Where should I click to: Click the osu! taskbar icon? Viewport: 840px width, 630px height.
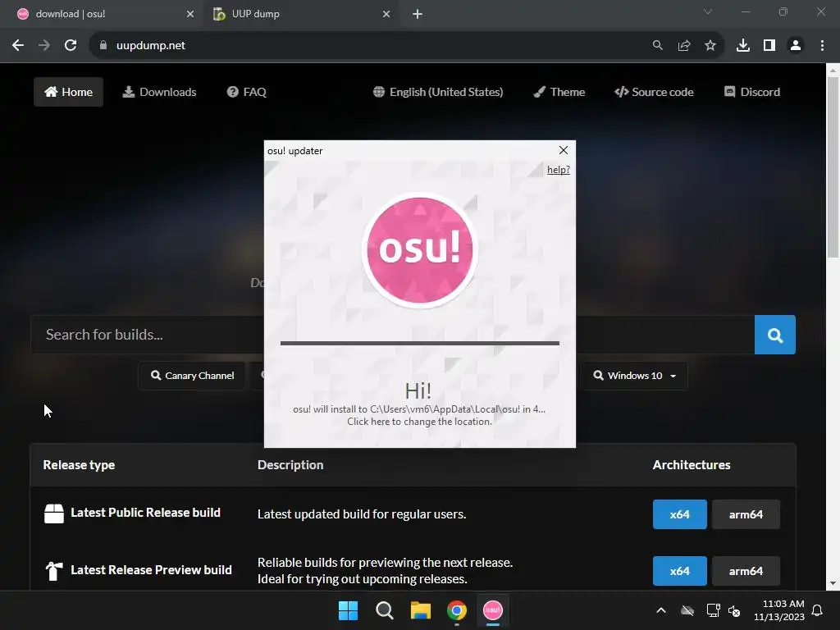click(493, 610)
